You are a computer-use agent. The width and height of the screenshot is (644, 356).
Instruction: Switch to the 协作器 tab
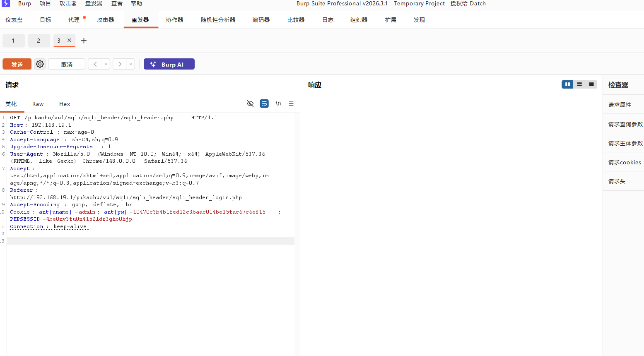tap(174, 20)
